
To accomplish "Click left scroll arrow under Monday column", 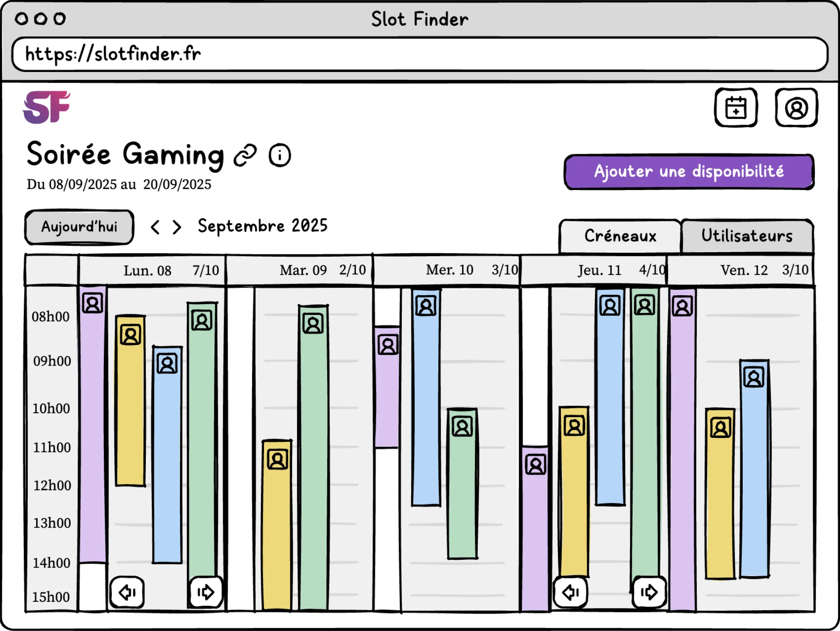I will pyautogui.click(x=127, y=592).
